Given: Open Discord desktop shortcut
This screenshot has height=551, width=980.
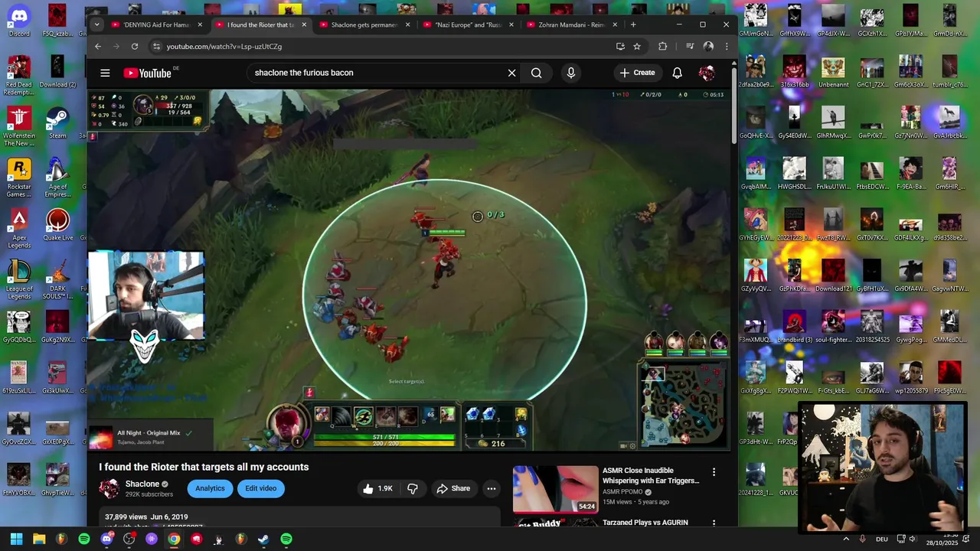Looking at the screenshot, I should [x=19, y=21].
